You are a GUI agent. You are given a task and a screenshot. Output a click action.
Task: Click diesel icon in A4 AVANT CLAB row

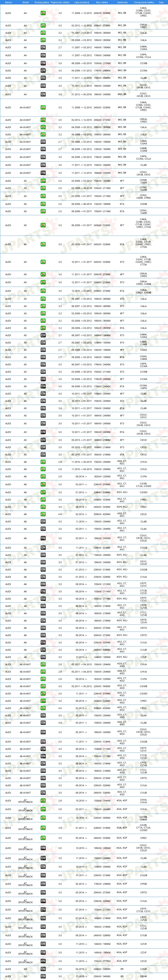(x=43, y=165)
